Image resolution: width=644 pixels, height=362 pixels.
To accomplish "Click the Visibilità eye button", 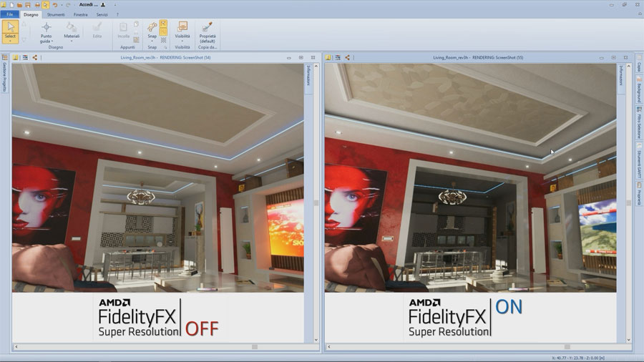I will (x=182, y=27).
